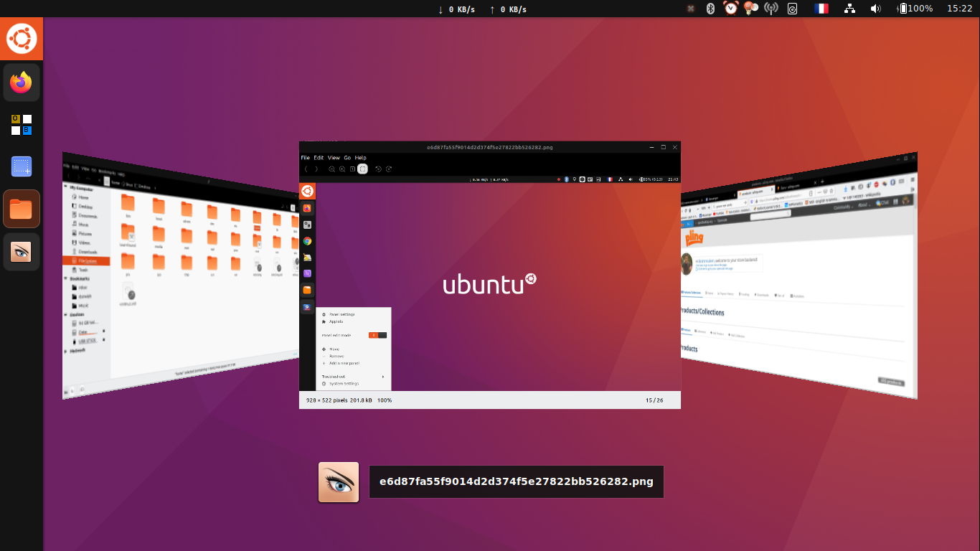Select Pictures in file manager sidebar

pyautogui.click(x=83, y=234)
